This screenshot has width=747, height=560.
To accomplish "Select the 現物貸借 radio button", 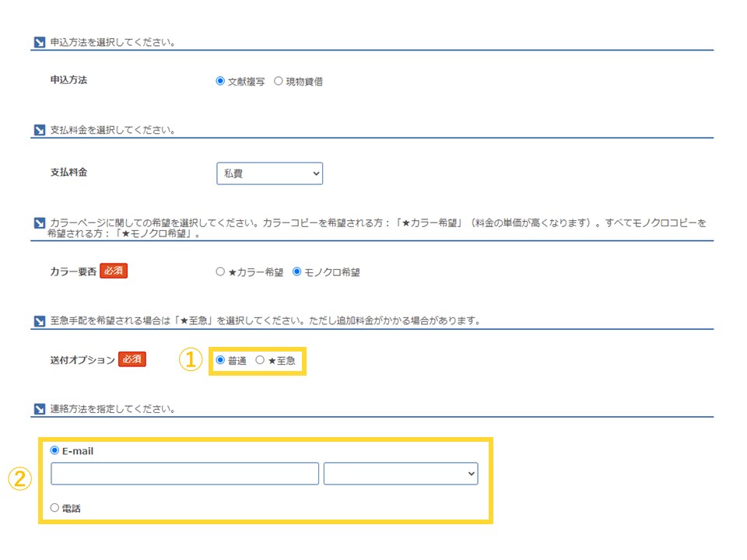I will click(x=279, y=81).
